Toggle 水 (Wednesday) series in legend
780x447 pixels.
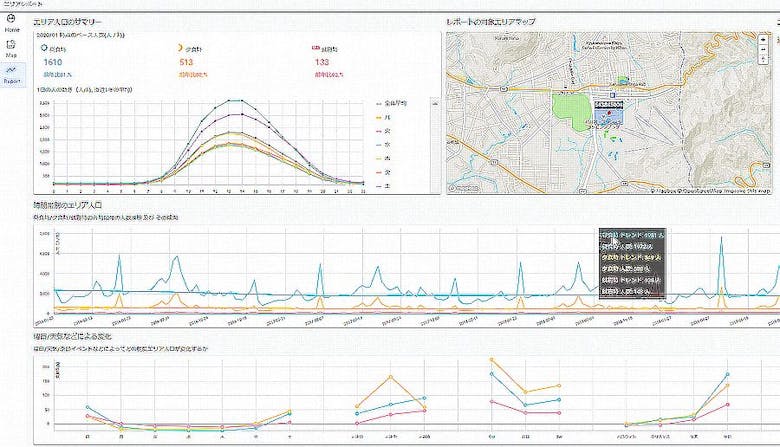point(387,145)
